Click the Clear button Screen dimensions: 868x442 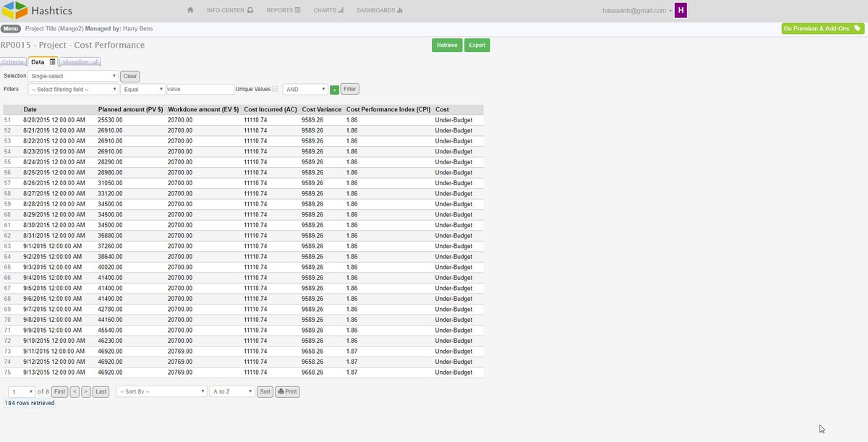130,76
